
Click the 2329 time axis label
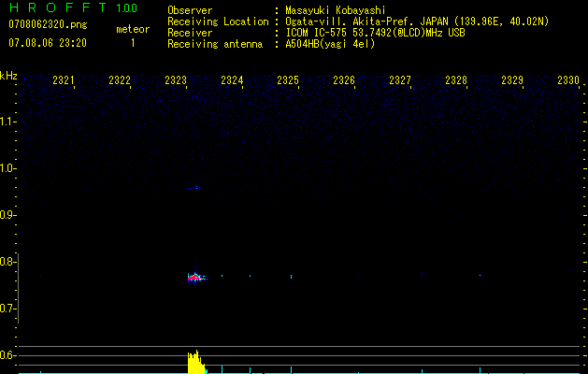[x=512, y=80]
